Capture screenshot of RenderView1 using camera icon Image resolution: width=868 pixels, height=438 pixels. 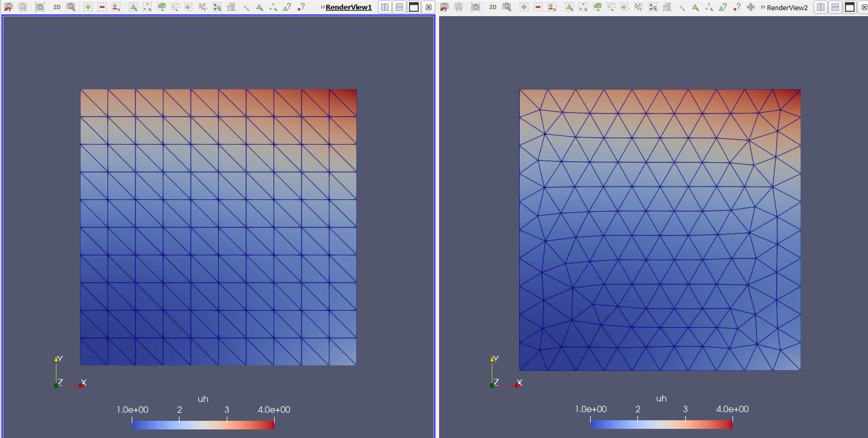(39, 7)
